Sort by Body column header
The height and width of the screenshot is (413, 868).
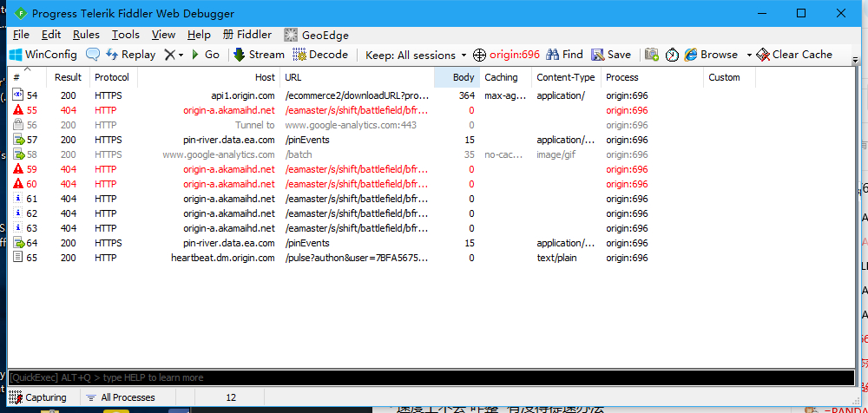tap(457, 77)
